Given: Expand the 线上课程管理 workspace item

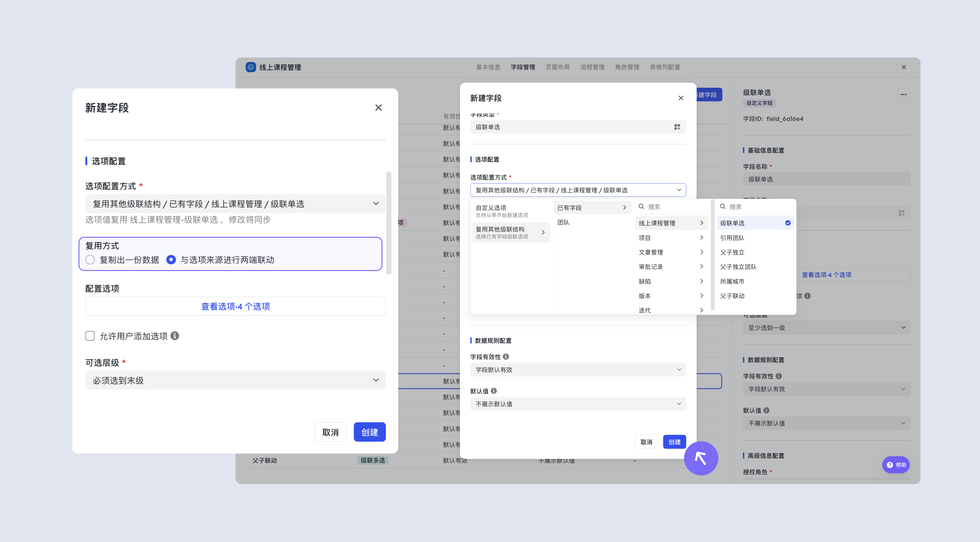Looking at the screenshot, I should click(671, 223).
